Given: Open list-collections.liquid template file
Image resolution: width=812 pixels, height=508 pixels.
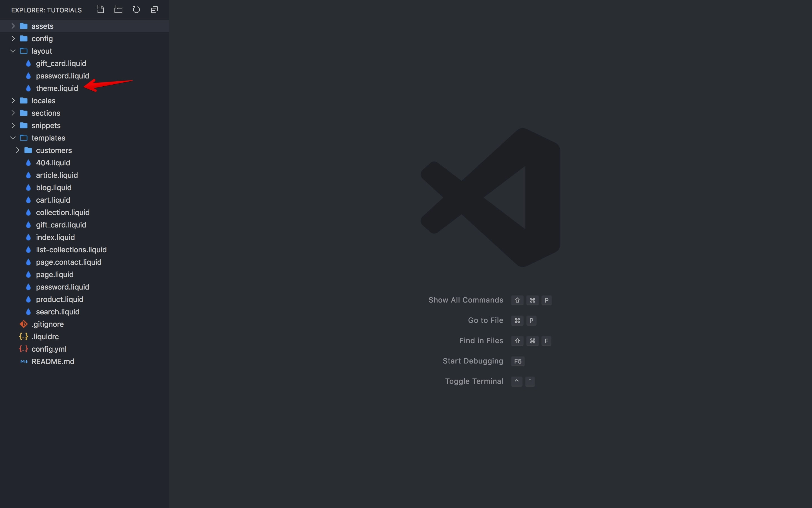Looking at the screenshot, I should pos(71,250).
